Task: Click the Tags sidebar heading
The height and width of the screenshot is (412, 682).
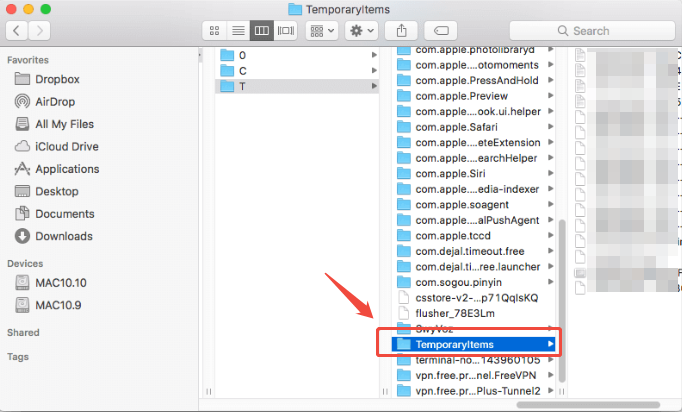Action: click(18, 357)
